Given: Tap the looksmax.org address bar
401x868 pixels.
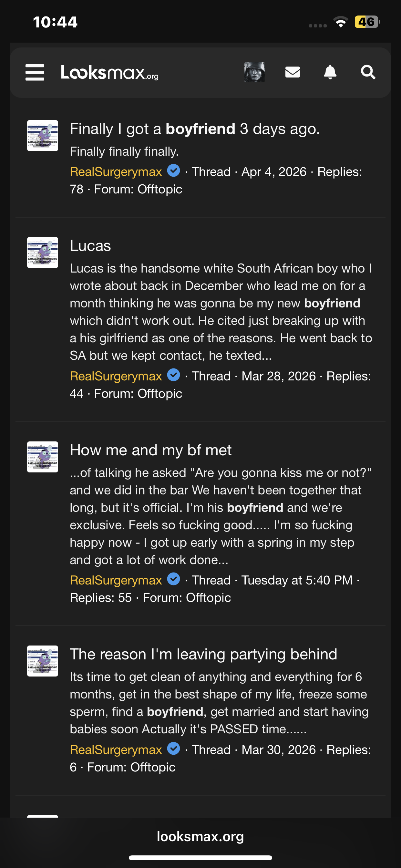Looking at the screenshot, I should (200, 837).
